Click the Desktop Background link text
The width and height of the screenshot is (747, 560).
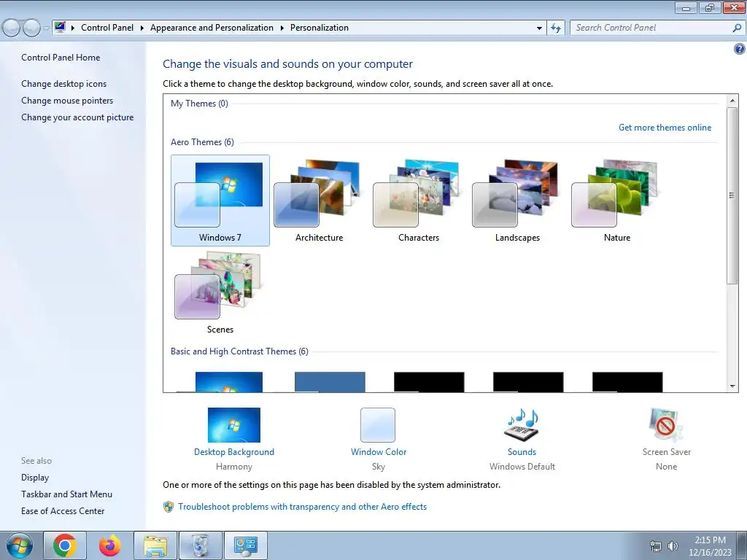[234, 452]
